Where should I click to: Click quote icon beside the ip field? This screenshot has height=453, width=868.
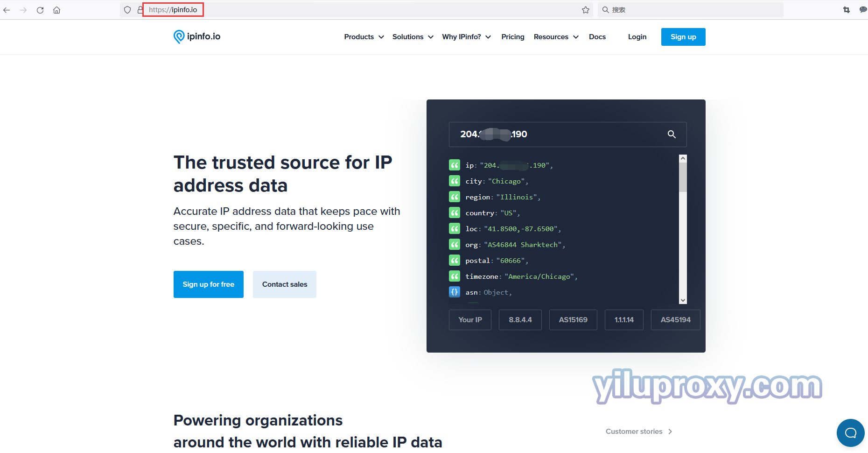click(x=455, y=165)
